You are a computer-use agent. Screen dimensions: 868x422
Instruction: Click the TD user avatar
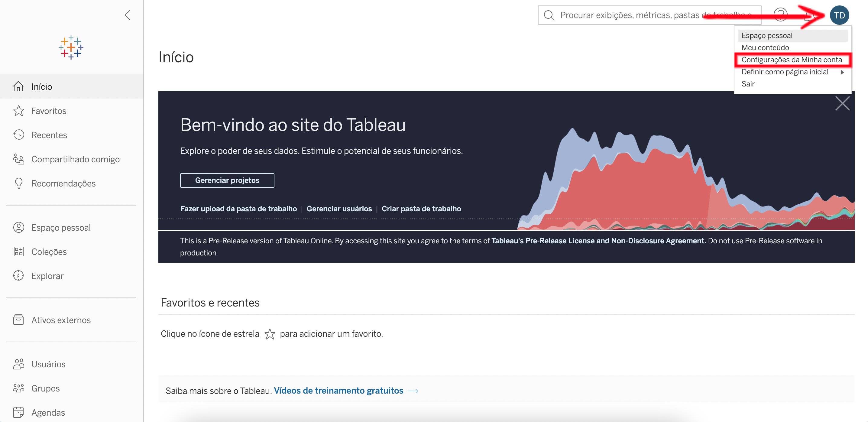839,15
